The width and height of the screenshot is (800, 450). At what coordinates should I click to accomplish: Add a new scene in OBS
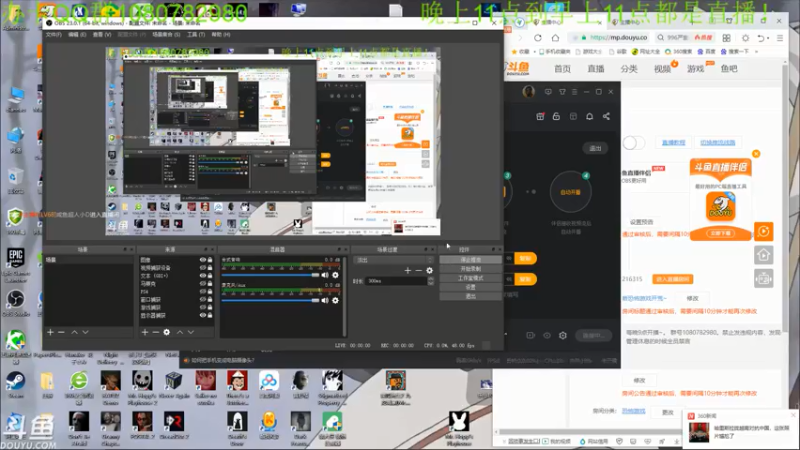[50, 332]
